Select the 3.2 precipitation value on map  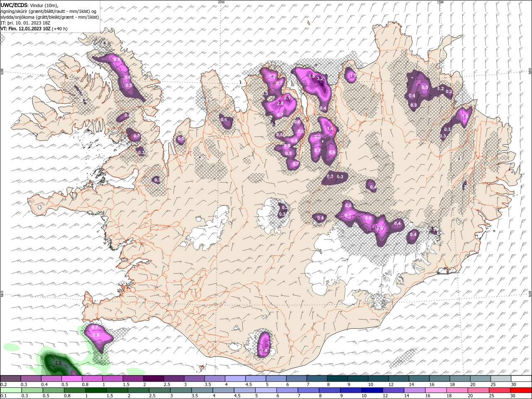tap(320, 79)
